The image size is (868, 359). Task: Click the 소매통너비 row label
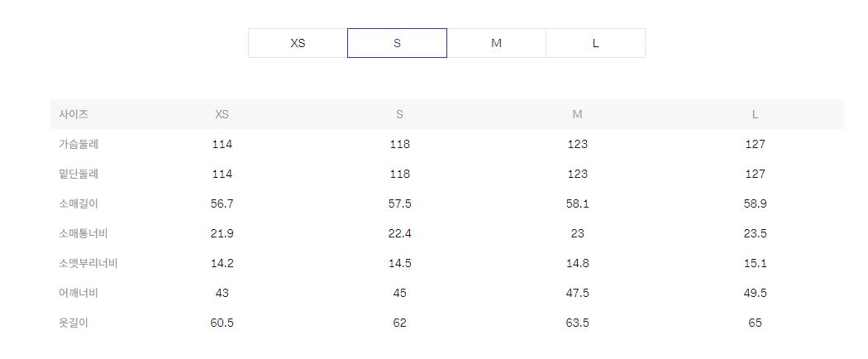point(83,233)
